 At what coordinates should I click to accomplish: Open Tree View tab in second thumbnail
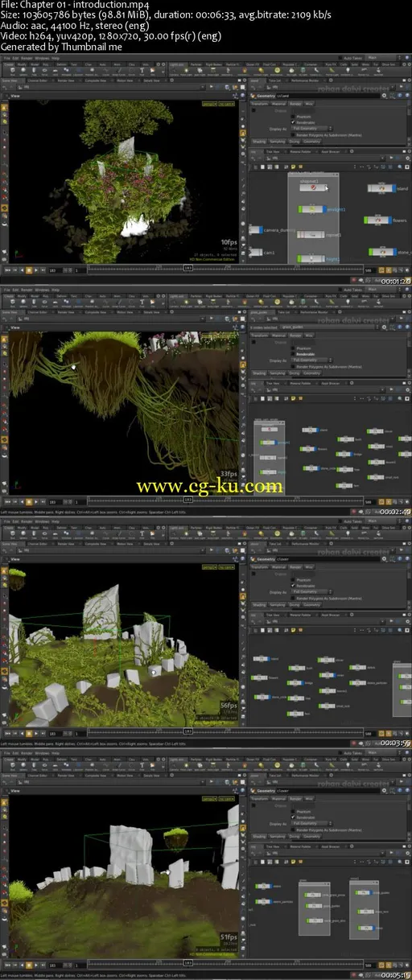(274, 383)
